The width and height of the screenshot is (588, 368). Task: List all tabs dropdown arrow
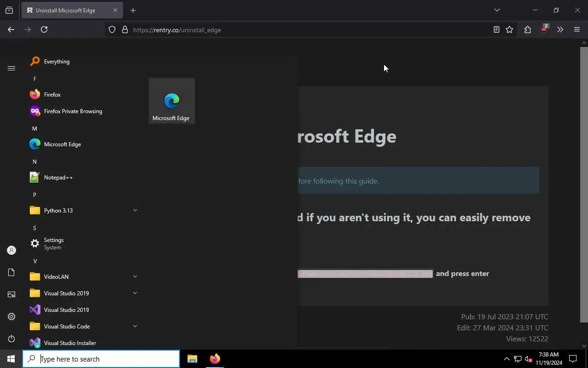pos(497,10)
